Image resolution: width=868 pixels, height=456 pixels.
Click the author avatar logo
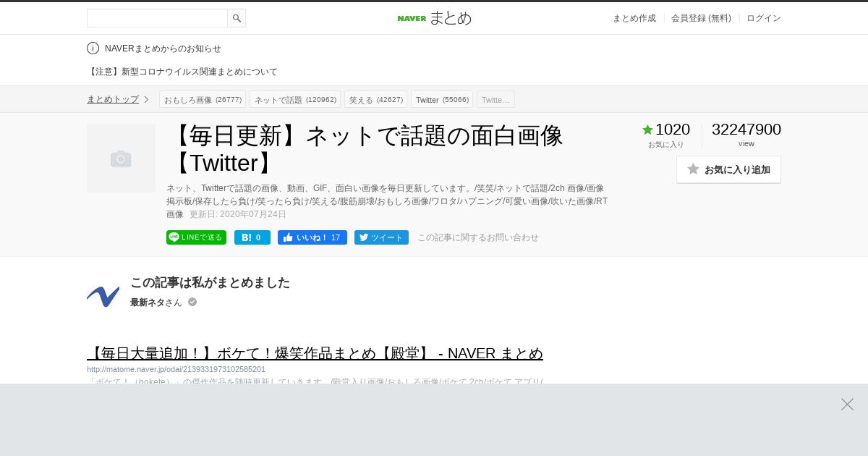coord(103,296)
